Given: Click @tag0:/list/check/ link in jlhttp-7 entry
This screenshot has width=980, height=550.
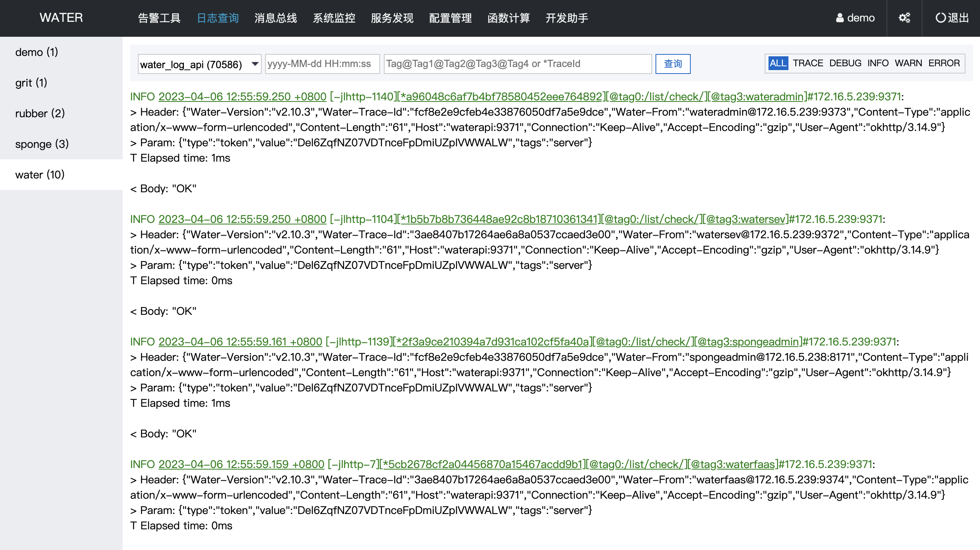Looking at the screenshot, I should click(636, 464).
